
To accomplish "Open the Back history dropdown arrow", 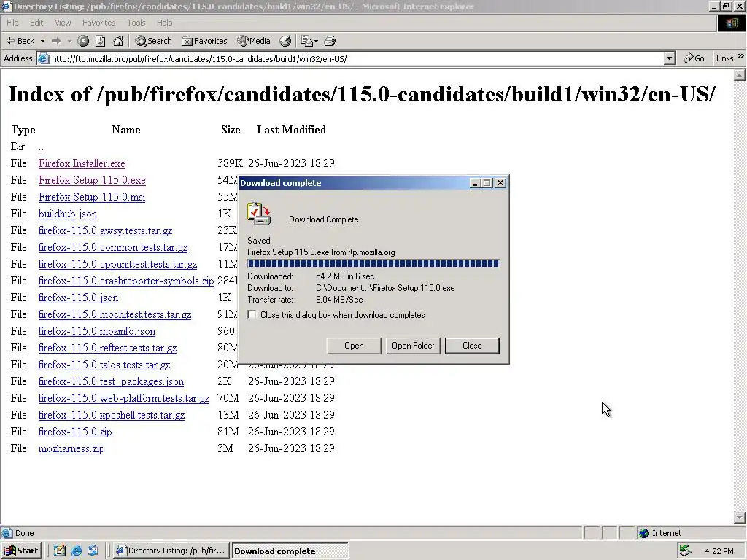I will click(42, 42).
